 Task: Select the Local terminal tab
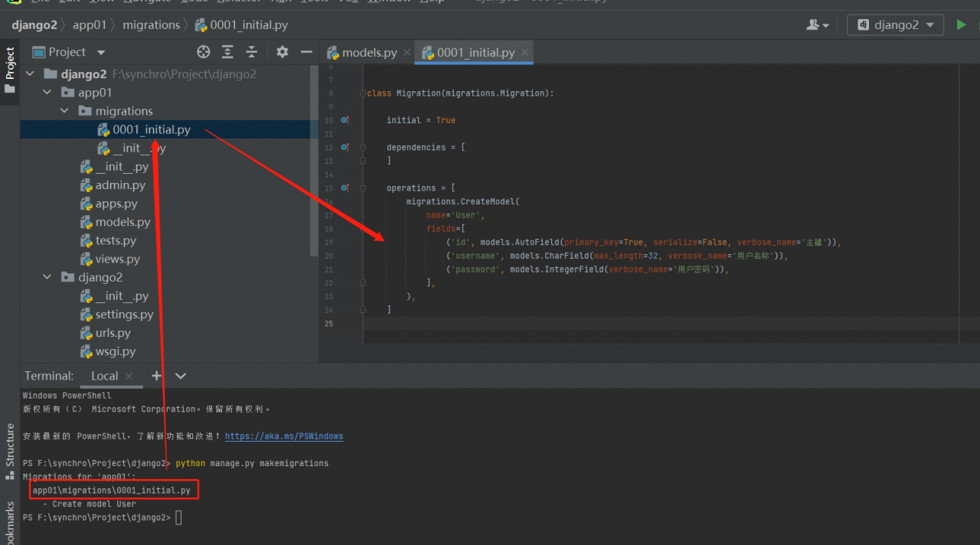coord(104,376)
